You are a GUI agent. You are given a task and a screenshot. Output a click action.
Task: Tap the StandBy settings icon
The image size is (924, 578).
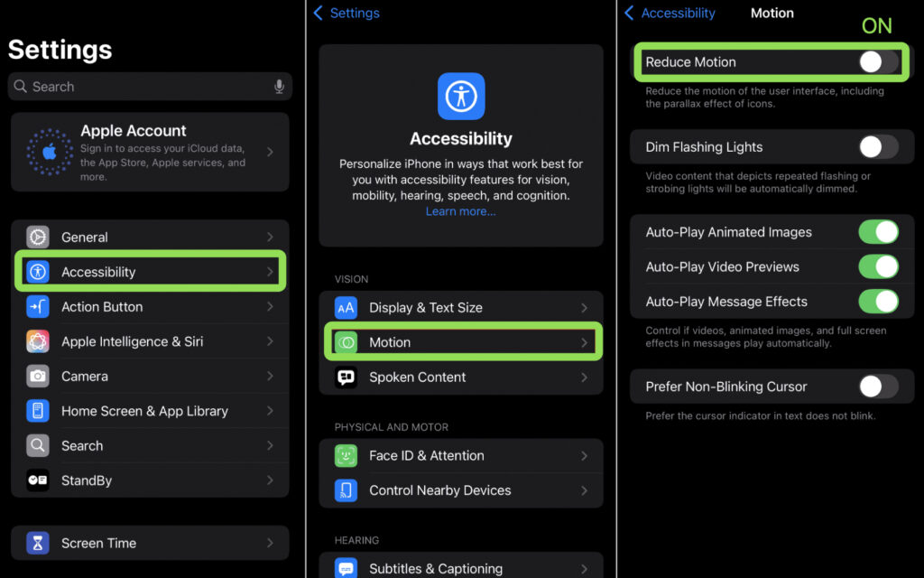[37, 480]
